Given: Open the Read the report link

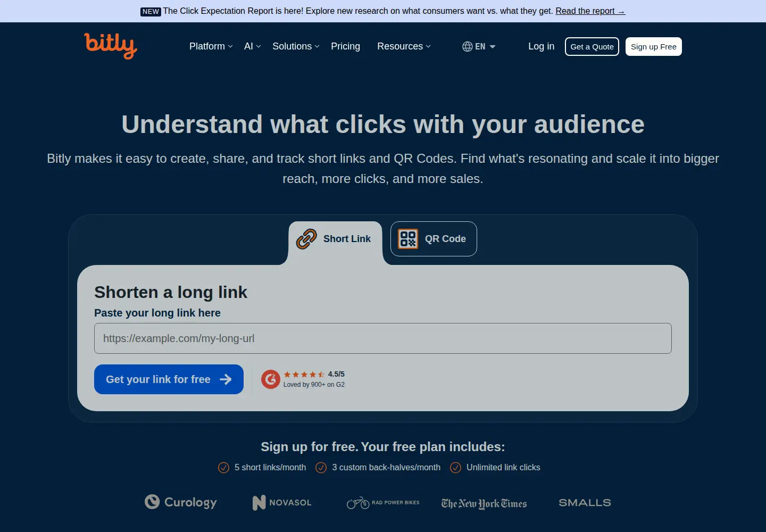Looking at the screenshot, I should (x=590, y=11).
